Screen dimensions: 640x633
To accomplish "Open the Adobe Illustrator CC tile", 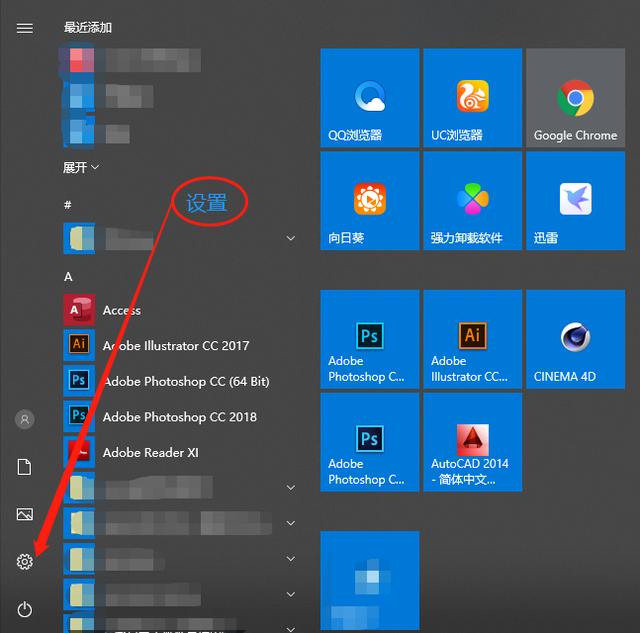I will coord(473,339).
